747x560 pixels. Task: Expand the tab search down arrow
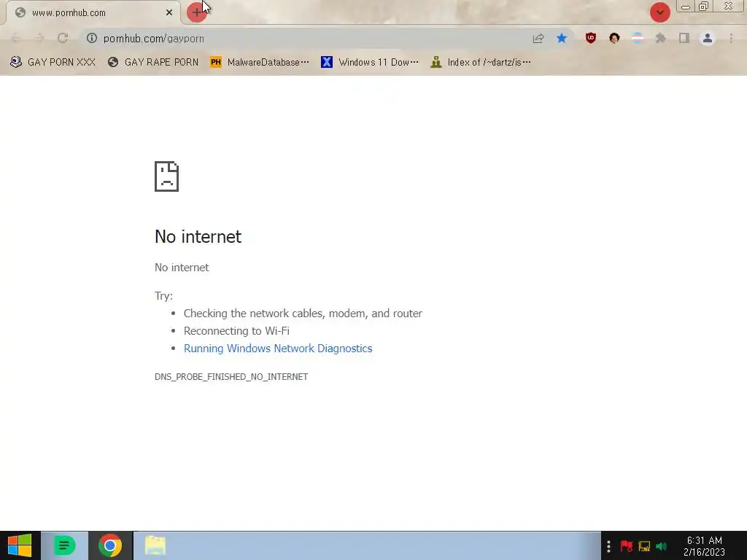[659, 12]
